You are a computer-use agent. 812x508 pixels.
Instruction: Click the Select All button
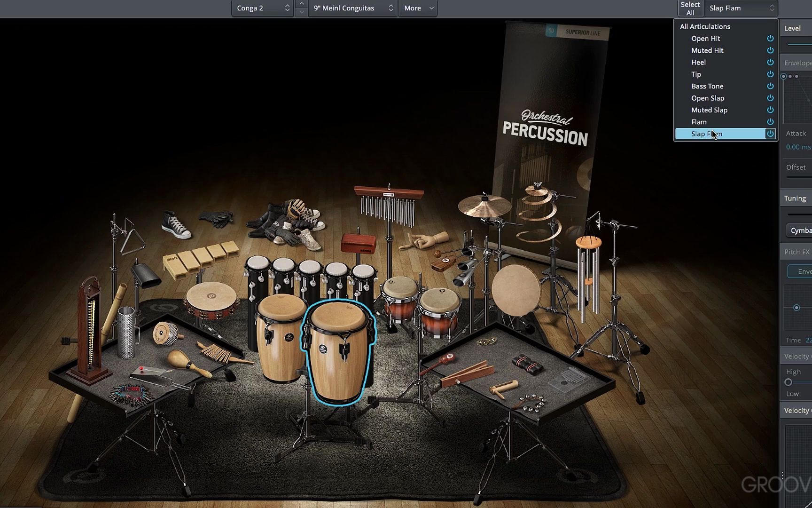coord(690,8)
